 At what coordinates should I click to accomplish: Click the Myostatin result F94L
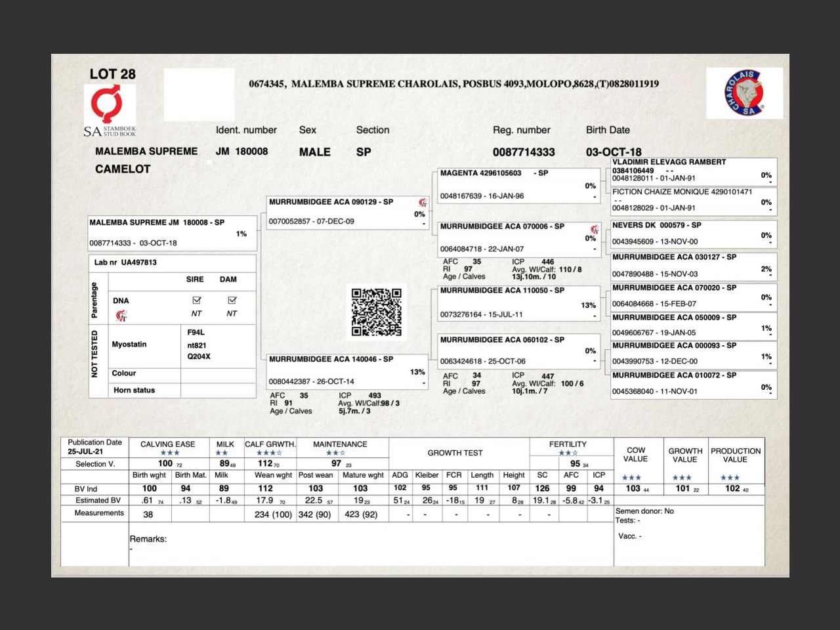[x=196, y=332]
